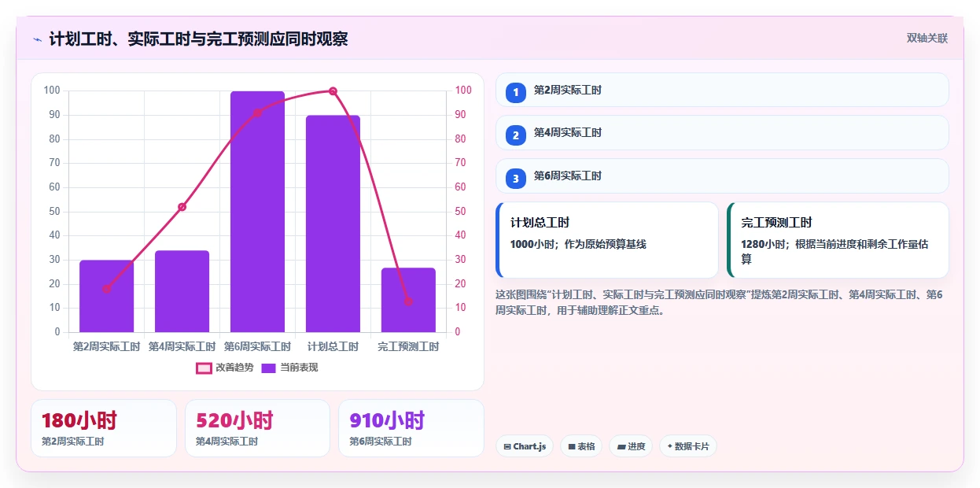This screenshot has width=980, height=488.
Task: Click the trend line point above 计划总工时
Action: click(333, 91)
